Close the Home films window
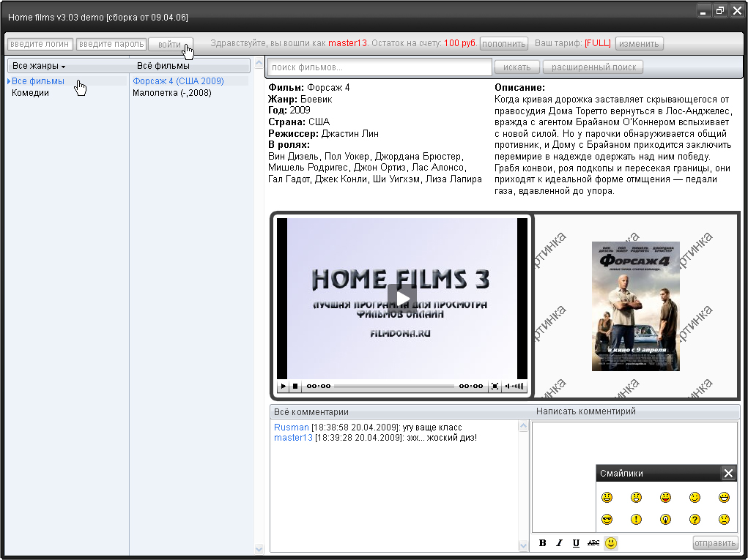 [x=737, y=12]
